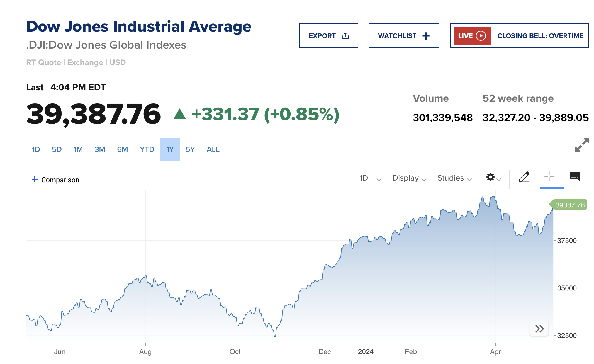Click the Export button

tap(328, 36)
